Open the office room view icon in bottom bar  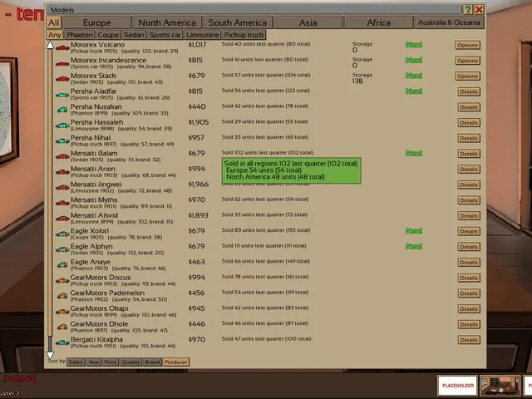[x=500, y=386]
